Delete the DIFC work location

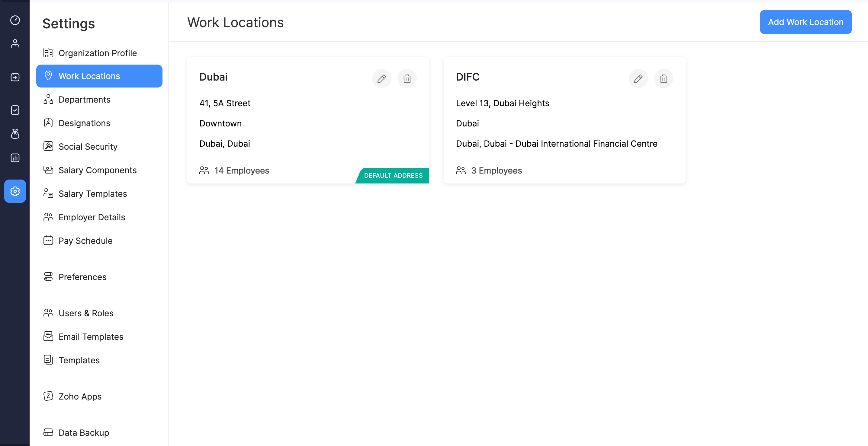tap(664, 78)
